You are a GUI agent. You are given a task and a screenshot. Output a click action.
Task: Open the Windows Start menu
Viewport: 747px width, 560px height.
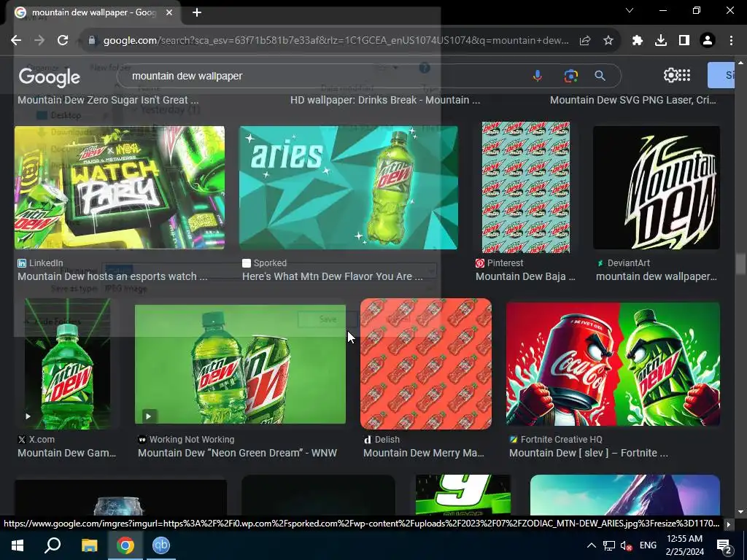(x=18, y=545)
